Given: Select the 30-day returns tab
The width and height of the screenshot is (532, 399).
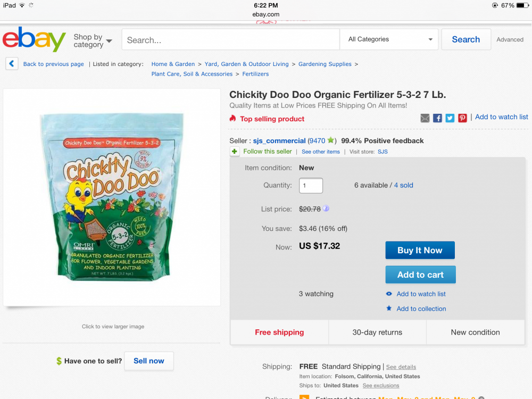Looking at the screenshot, I should coord(377,332).
